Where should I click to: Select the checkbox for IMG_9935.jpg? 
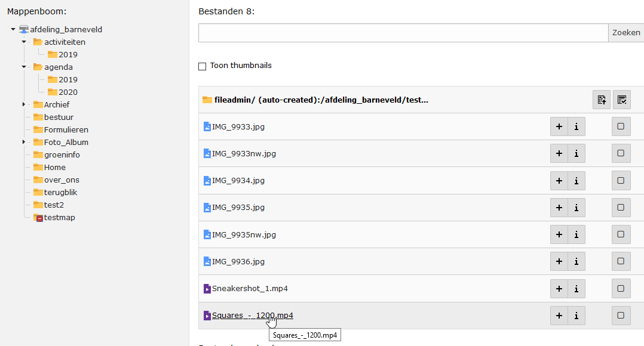point(621,208)
